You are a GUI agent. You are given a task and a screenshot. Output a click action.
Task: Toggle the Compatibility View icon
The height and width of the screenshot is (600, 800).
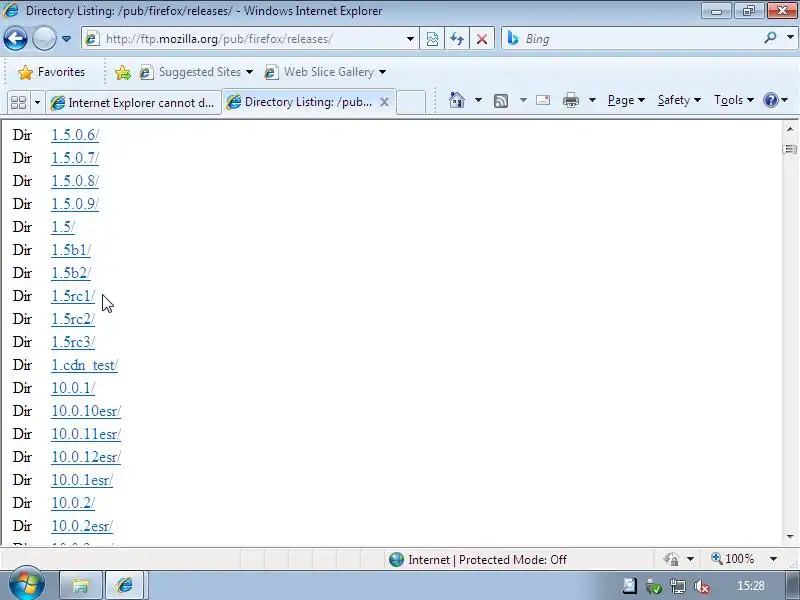click(x=432, y=39)
